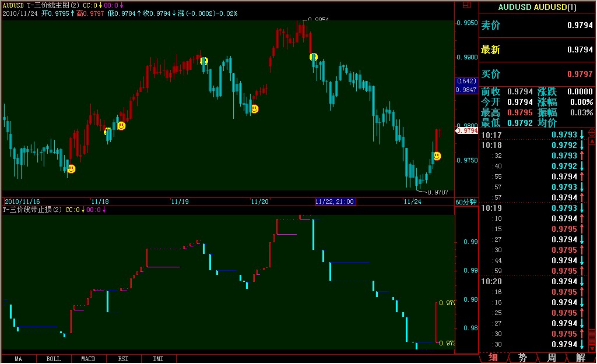The image size is (597, 364).
Task: Click the tick list scroll-up arrow
Action: tap(592, 141)
